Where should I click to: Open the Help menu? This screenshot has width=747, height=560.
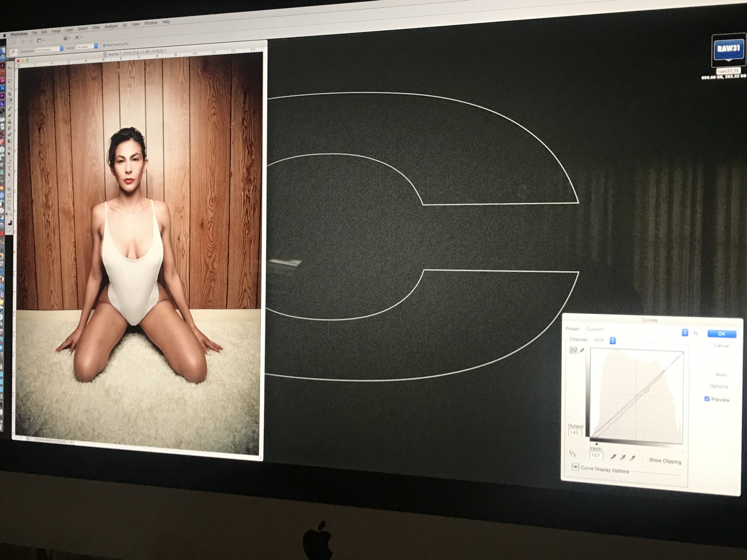click(x=166, y=22)
